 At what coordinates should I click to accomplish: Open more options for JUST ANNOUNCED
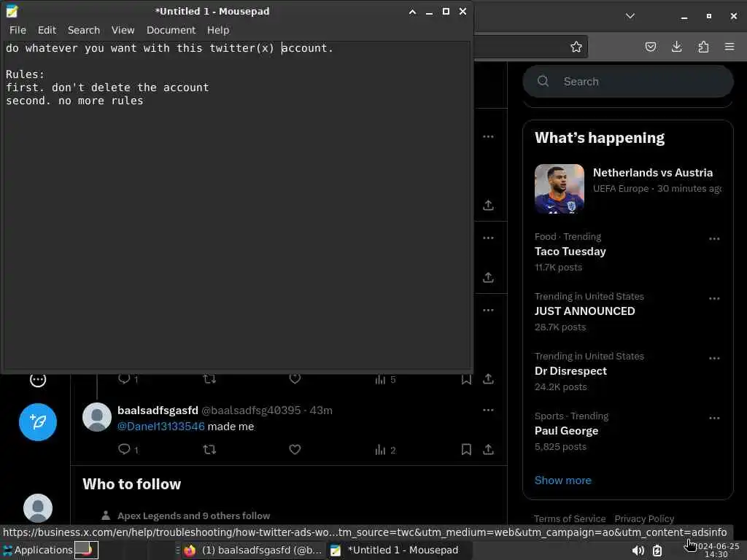point(714,298)
